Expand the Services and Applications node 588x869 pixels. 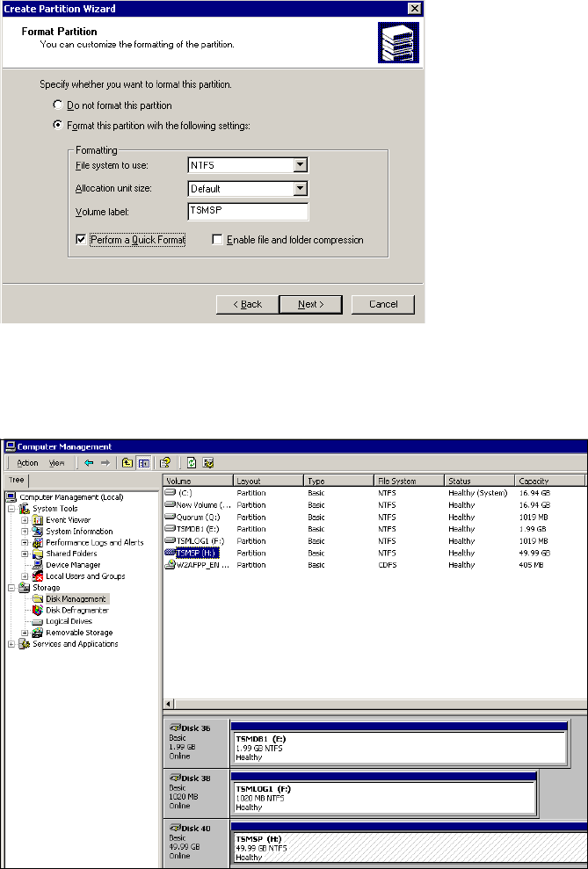coord(11,644)
